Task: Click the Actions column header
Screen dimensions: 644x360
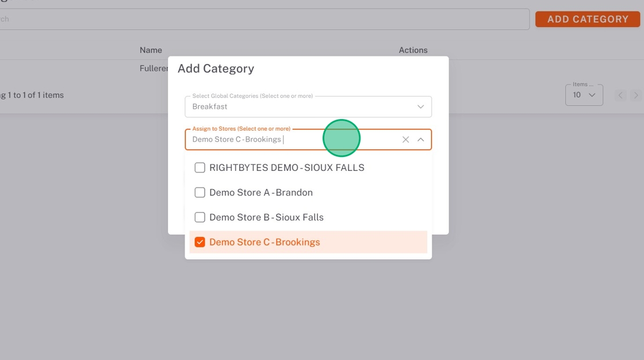Action: tap(413, 51)
